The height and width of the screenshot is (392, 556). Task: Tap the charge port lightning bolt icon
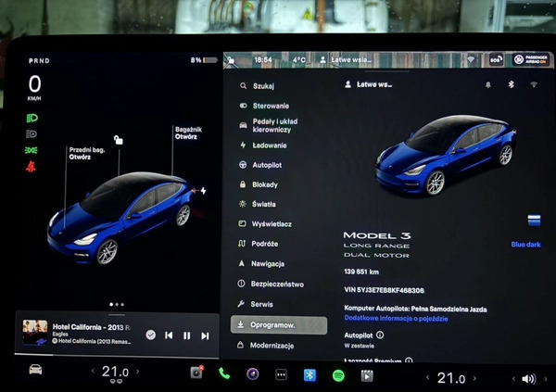(203, 191)
